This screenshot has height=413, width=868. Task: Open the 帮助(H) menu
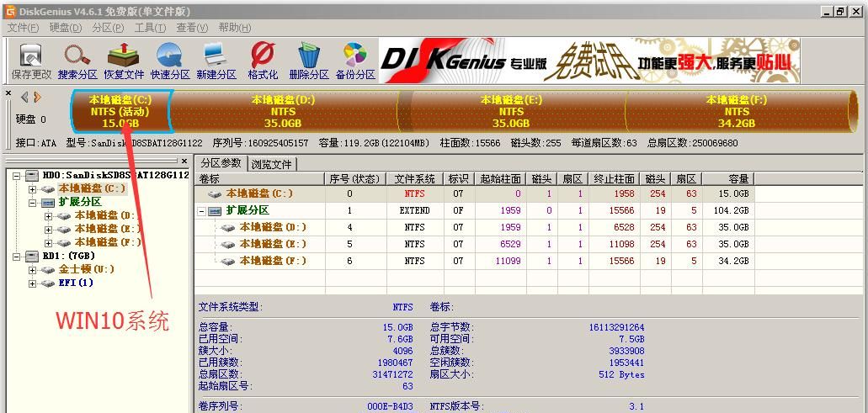235,28
